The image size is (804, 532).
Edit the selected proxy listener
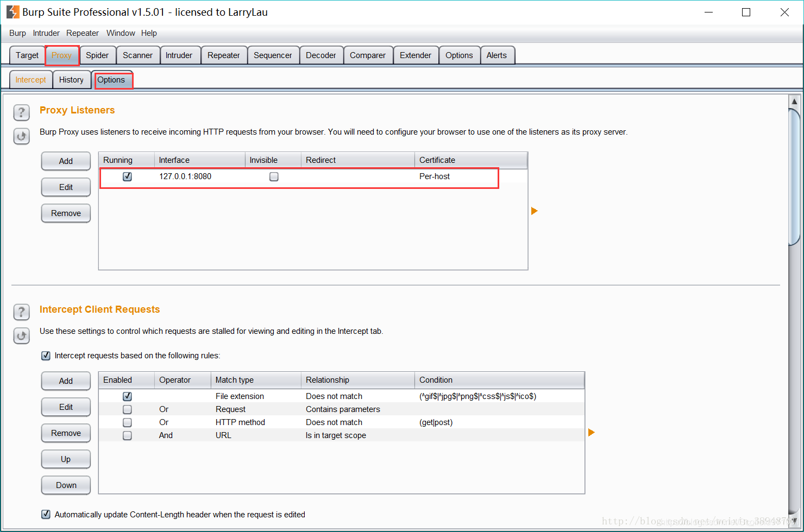pyautogui.click(x=66, y=187)
